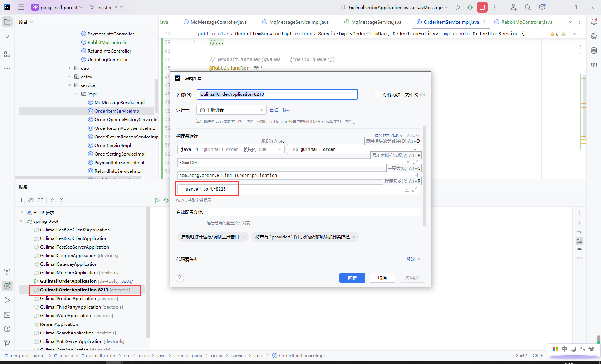601x364 pixels.
Task: Open Notifications bell on right sidebar
Action: coord(594,22)
